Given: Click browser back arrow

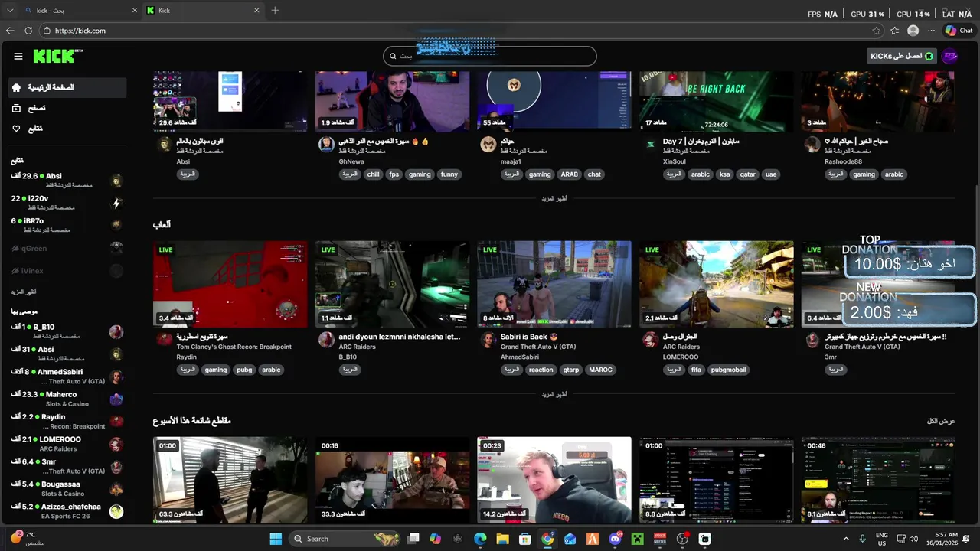Looking at the screenshot, I should (x=10, y=31).
